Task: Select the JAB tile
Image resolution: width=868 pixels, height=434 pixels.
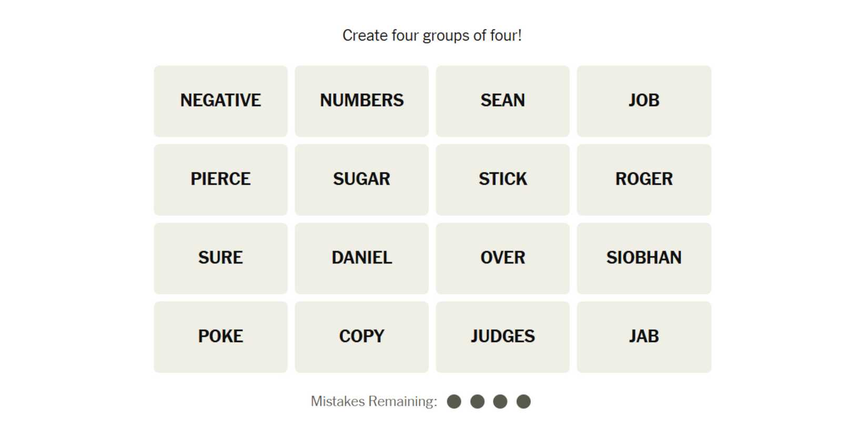Action: [x=644, y=337]
